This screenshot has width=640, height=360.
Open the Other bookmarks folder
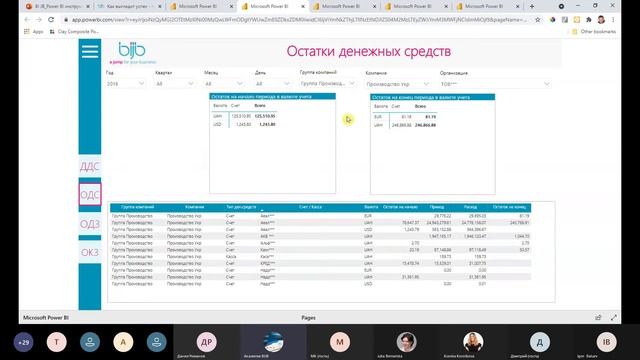594,31
